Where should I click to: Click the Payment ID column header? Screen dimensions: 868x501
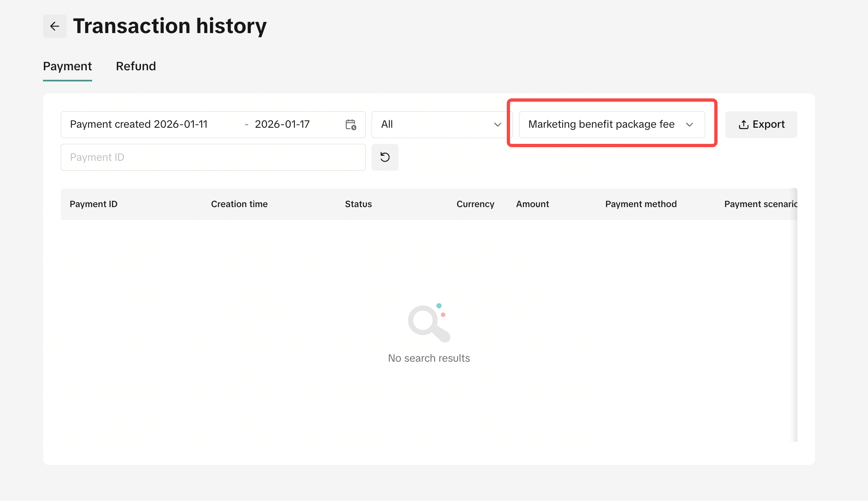pyautogui.click(x=93, y=204)
